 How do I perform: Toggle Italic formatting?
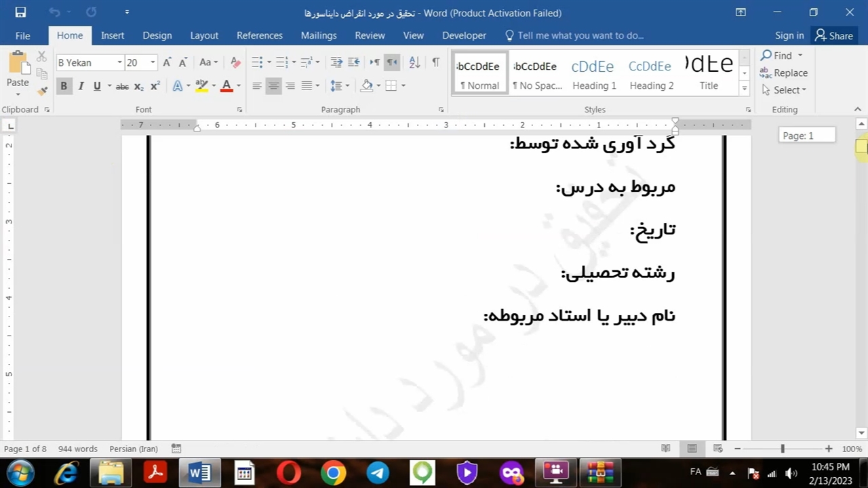81,86
